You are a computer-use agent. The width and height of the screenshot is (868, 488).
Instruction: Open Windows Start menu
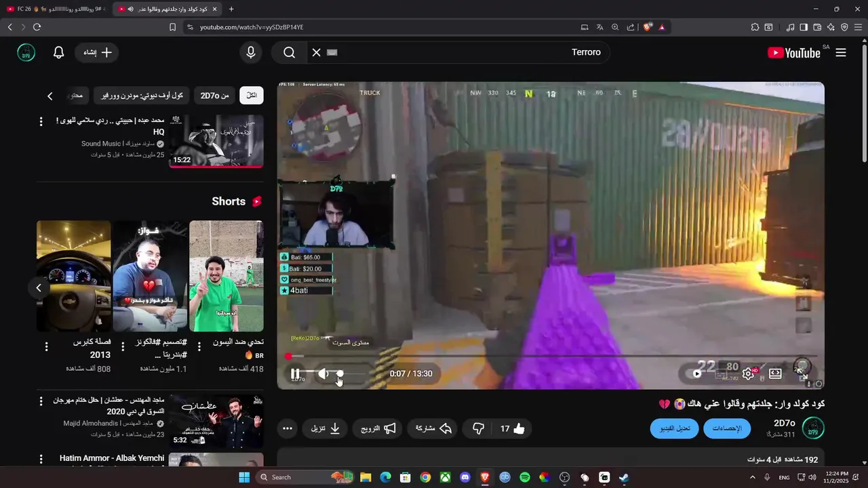point(244,477)
